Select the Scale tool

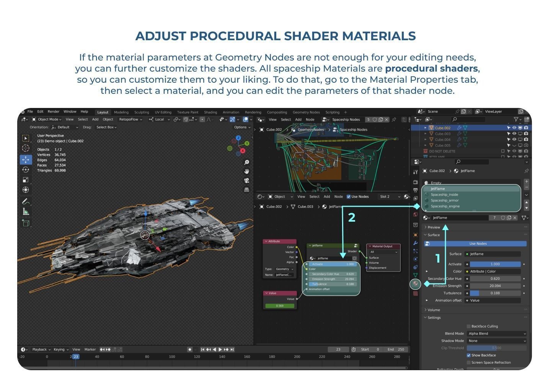[x=26, y=180]
